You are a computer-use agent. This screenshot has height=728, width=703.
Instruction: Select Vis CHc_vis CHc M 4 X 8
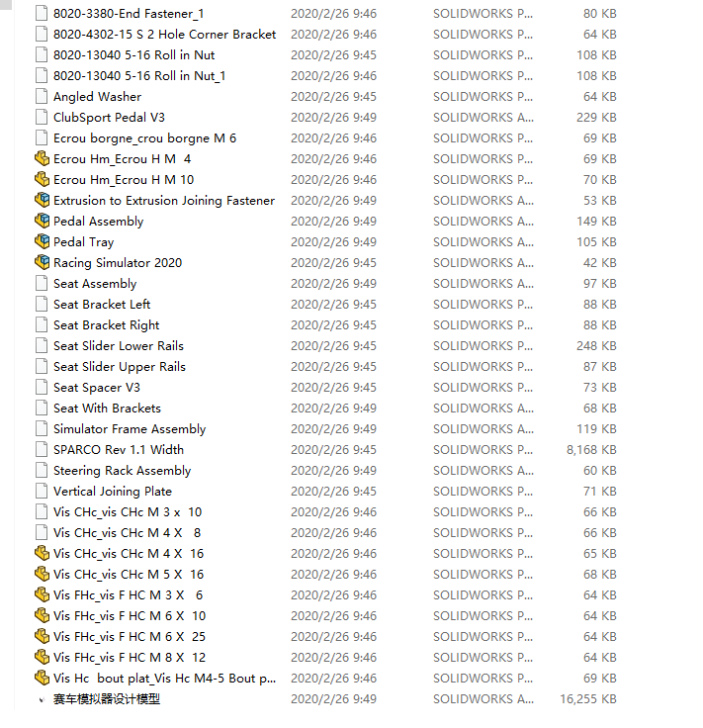pos(128,533)
